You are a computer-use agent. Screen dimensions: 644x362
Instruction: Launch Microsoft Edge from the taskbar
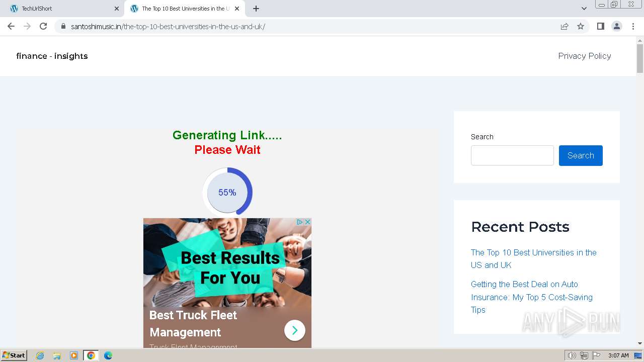click(x=108, y=355)
